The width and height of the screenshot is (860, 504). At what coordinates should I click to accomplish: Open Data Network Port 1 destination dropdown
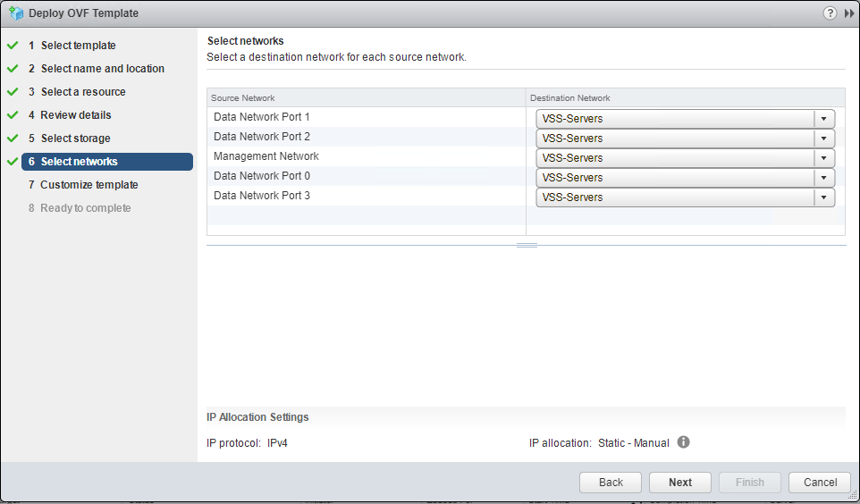tap(823, 119)
